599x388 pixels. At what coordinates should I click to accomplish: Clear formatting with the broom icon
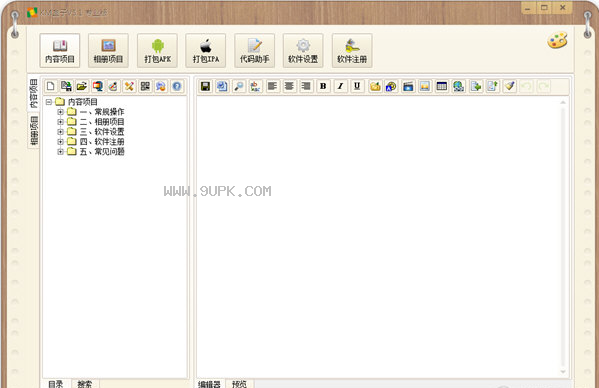[x=509, y=86]
